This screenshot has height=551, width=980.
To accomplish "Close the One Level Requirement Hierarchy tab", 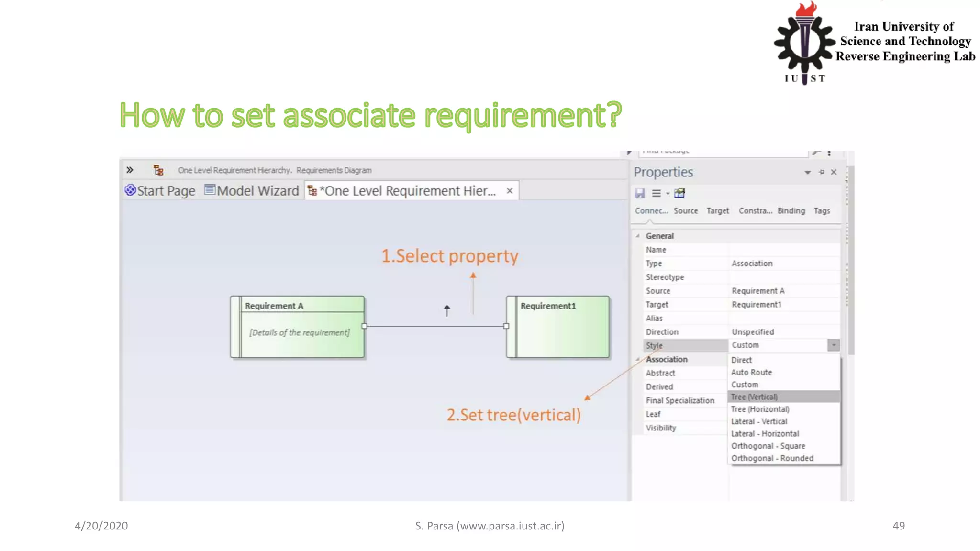I will click(x=510, y=191).
